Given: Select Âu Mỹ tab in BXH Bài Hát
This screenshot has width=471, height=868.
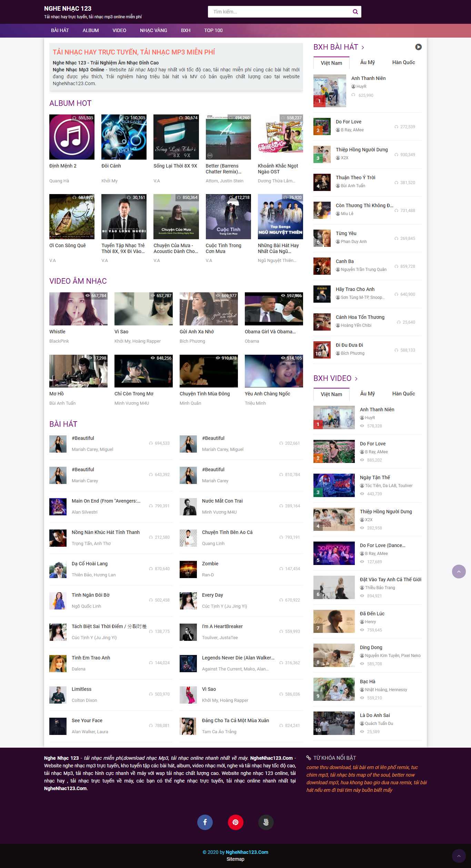Looking at the screenshot, I should pos(367,62).
